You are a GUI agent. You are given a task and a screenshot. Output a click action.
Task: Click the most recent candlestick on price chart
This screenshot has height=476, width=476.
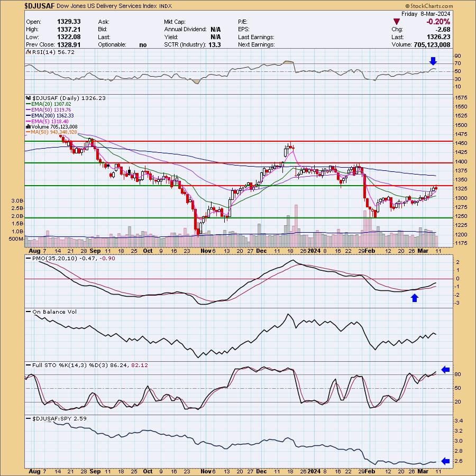[436, 188]
